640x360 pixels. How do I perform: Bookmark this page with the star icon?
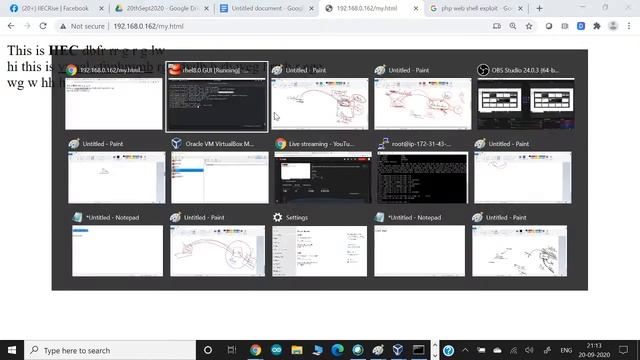529,26
